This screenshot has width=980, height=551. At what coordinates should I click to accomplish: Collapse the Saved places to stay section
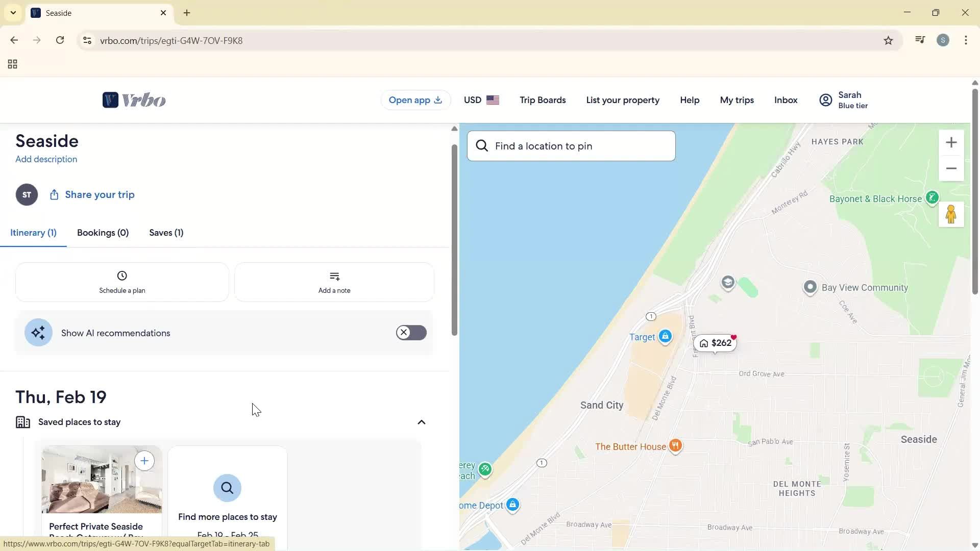(x=421, y=422)
